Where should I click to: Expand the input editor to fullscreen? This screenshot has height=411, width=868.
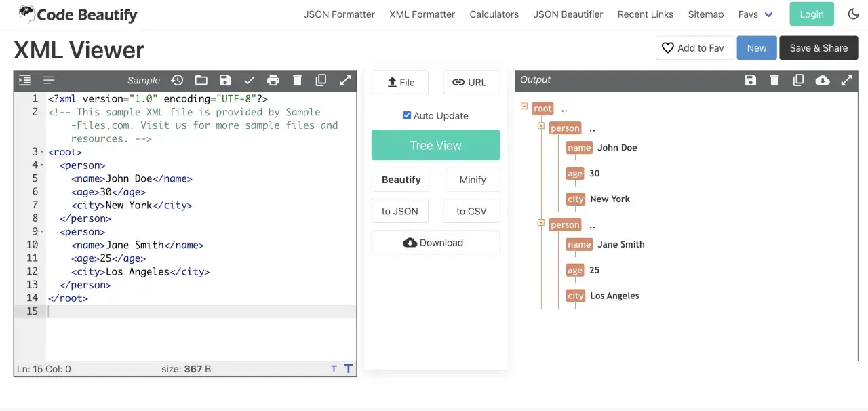(x=345, y=80)
